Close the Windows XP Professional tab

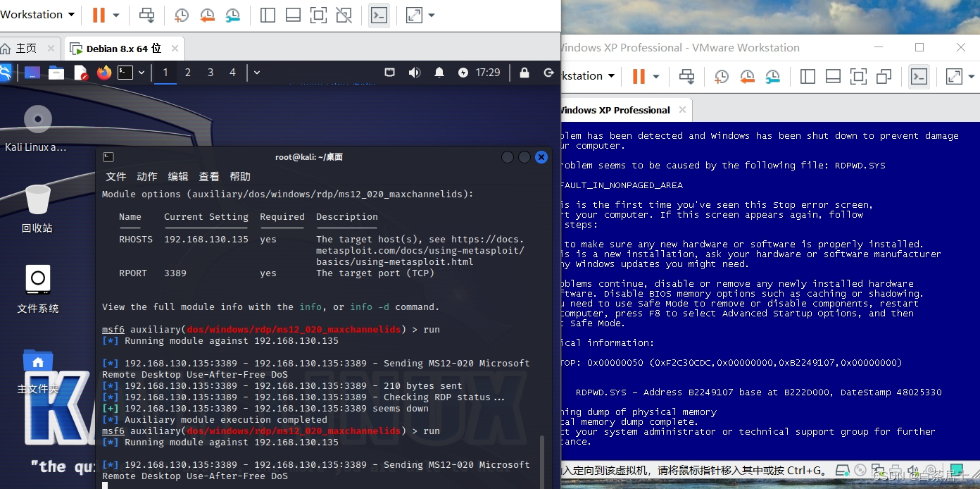[682, 110]
